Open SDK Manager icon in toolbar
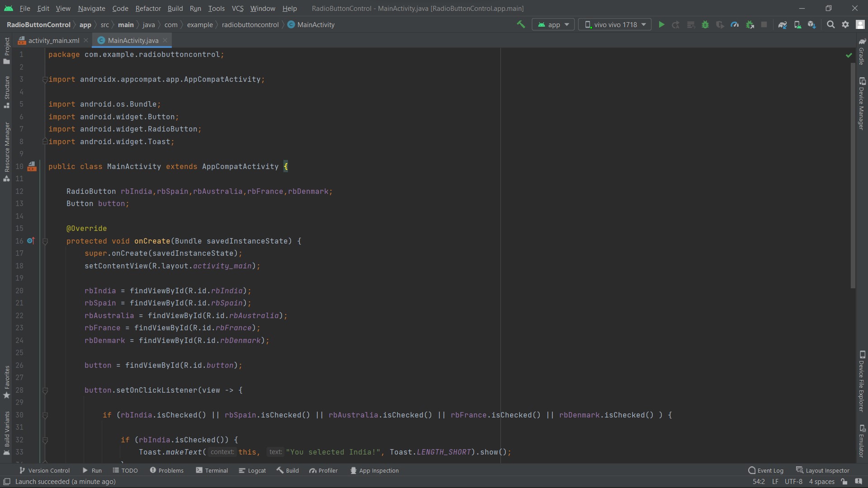The width and height of the screenshot is (868, 488). (812, 24)
